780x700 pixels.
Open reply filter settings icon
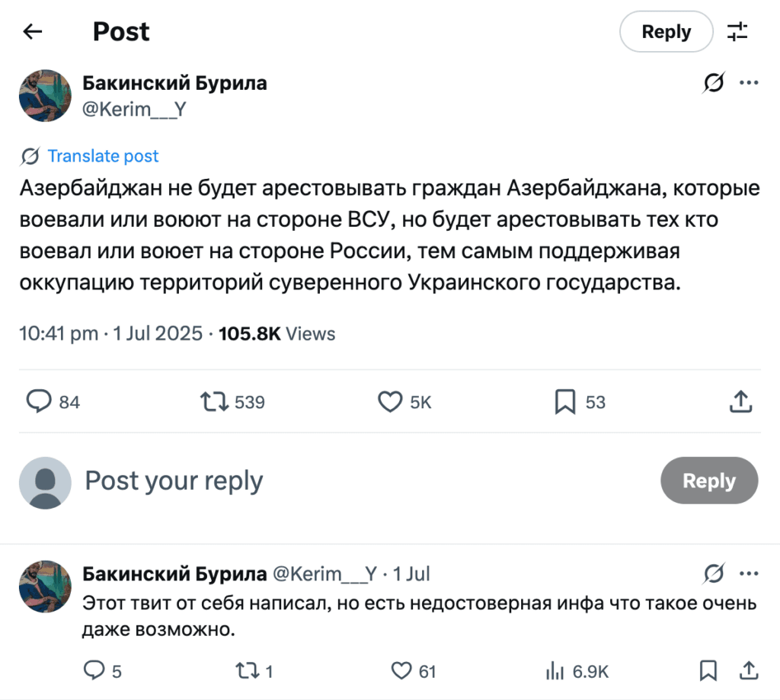(737, 32)
